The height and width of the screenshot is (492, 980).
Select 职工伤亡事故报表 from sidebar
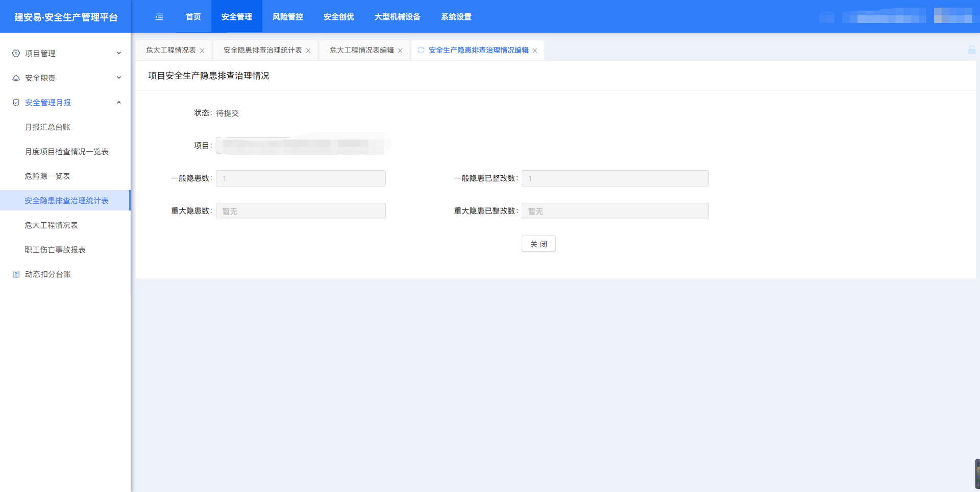55,249
